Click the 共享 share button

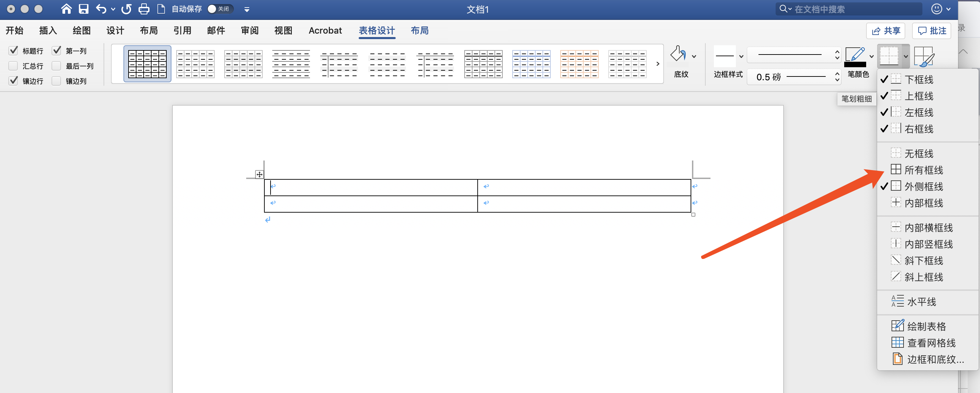(x=886, y=31)
